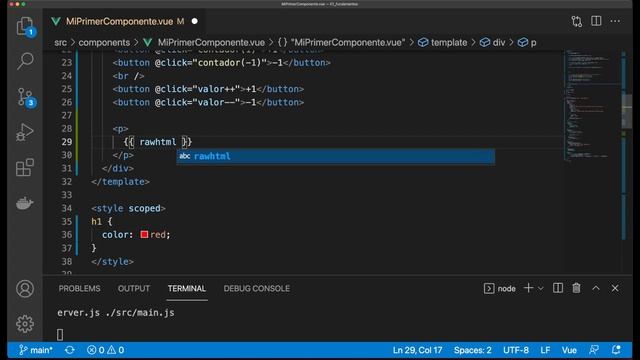Open the Run and Debug view
Image resolution: width=640 pixels, height=360 pixels.
tap(25, 132)
